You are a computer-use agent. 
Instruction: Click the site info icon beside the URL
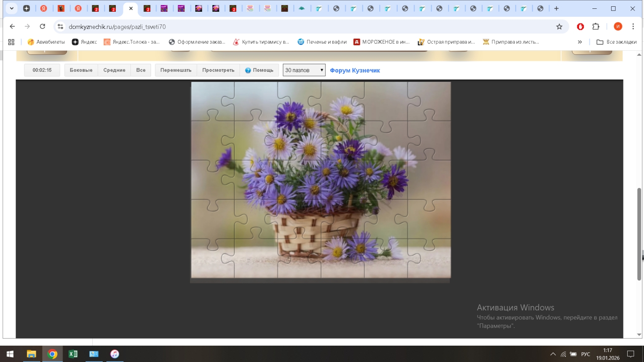tap(60, 27)
